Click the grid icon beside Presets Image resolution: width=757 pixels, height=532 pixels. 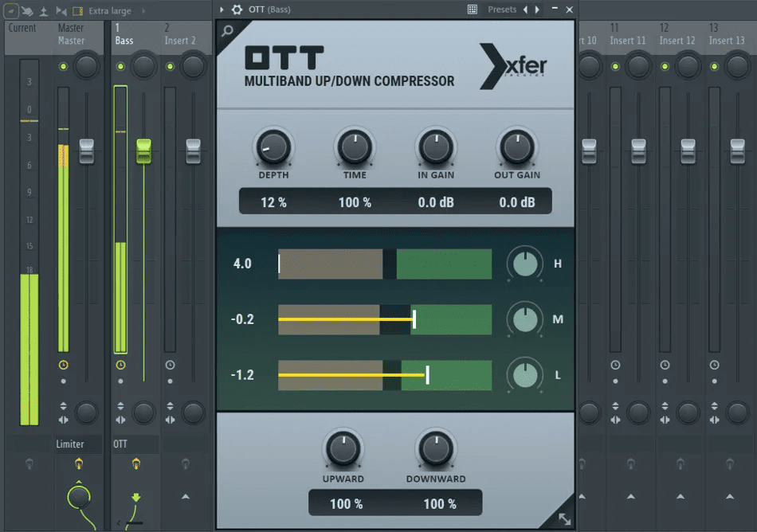coord(473,10)
